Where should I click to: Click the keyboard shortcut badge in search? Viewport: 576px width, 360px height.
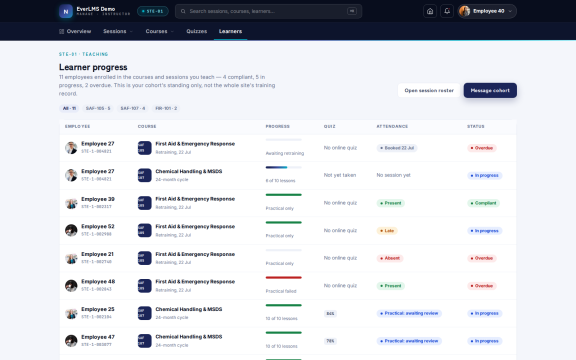(x=352, y=11)
